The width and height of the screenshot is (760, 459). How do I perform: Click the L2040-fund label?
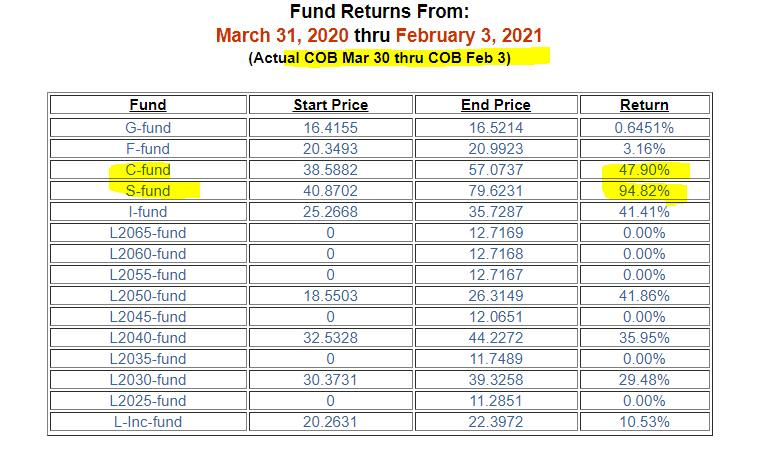tap(148, 338)
